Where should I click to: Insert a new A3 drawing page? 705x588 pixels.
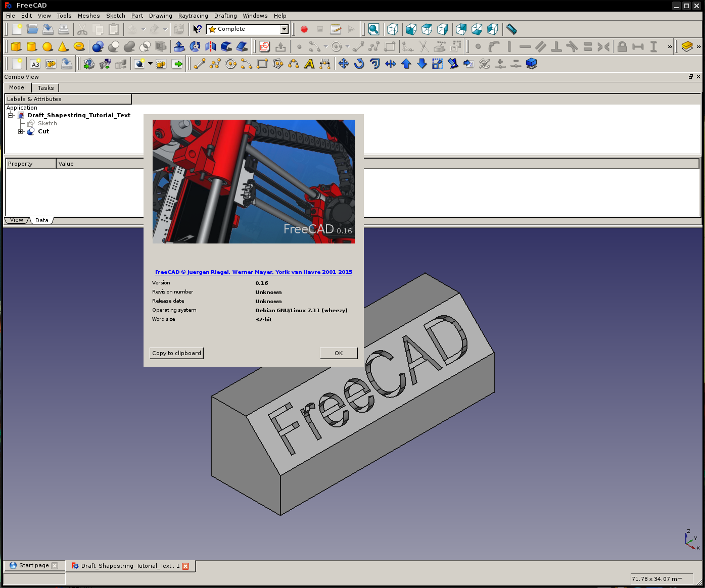coord(35,64)
